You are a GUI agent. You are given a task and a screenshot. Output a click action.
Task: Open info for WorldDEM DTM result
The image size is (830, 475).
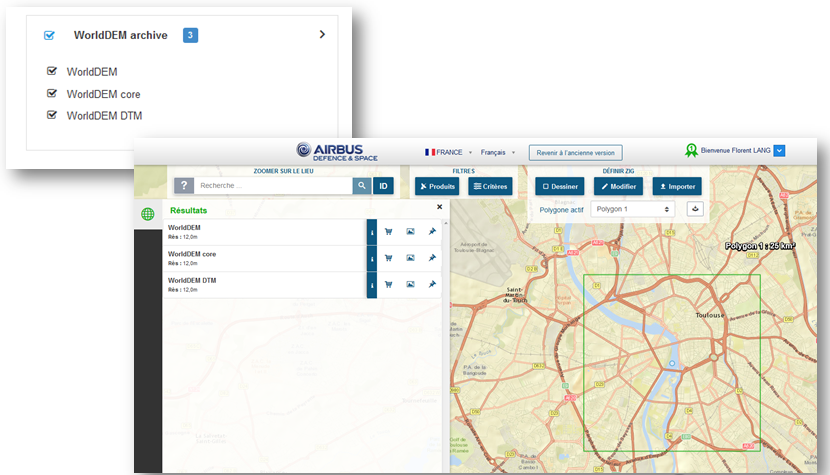pyautogui.click(x=372, y=285)
